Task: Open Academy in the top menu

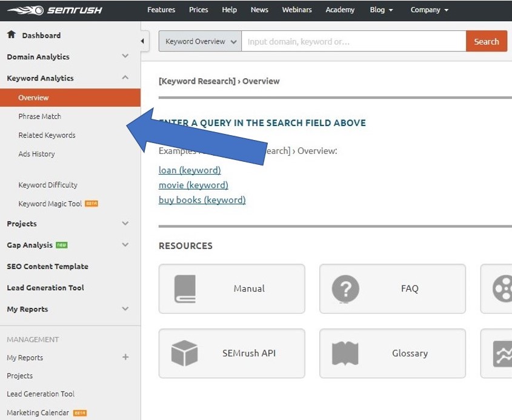Action: (x=340, y=10)
